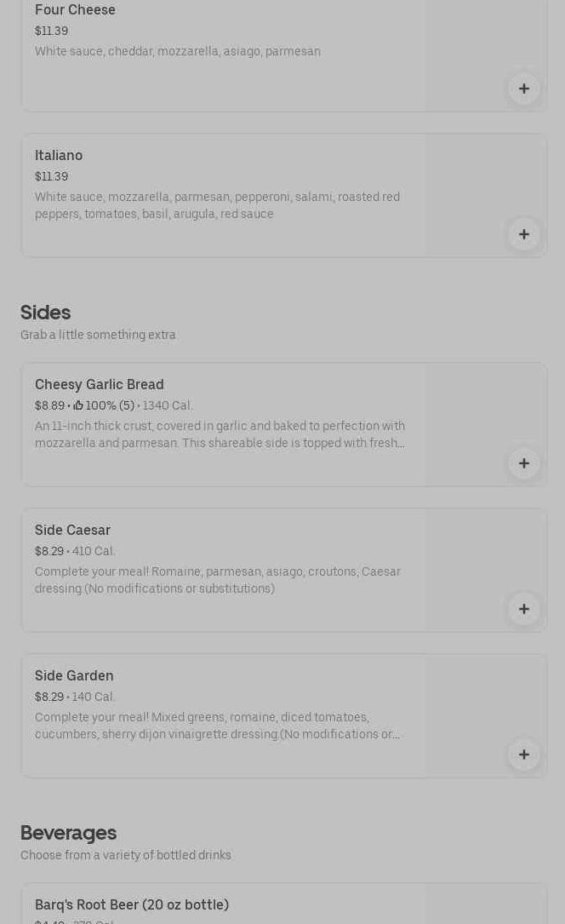Click the Four Cheese $11.39 price
This screenshot has width=565, height=924.
[52, 32]
